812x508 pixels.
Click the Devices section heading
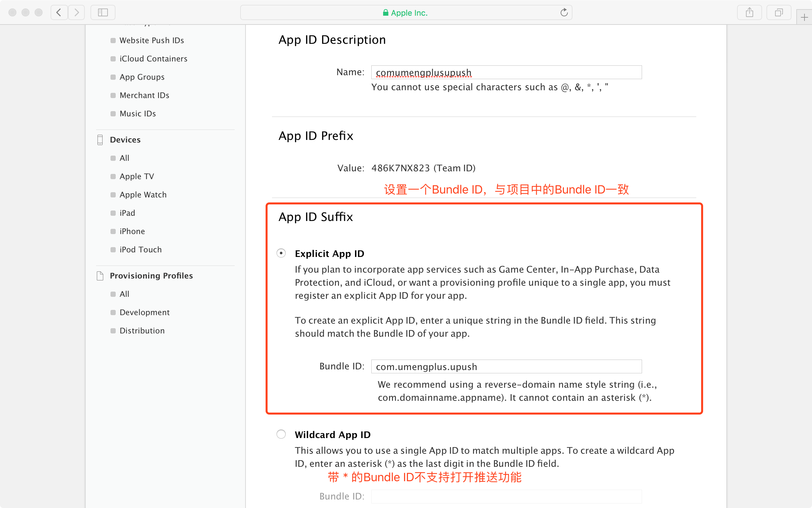click(x=125, y=140)
